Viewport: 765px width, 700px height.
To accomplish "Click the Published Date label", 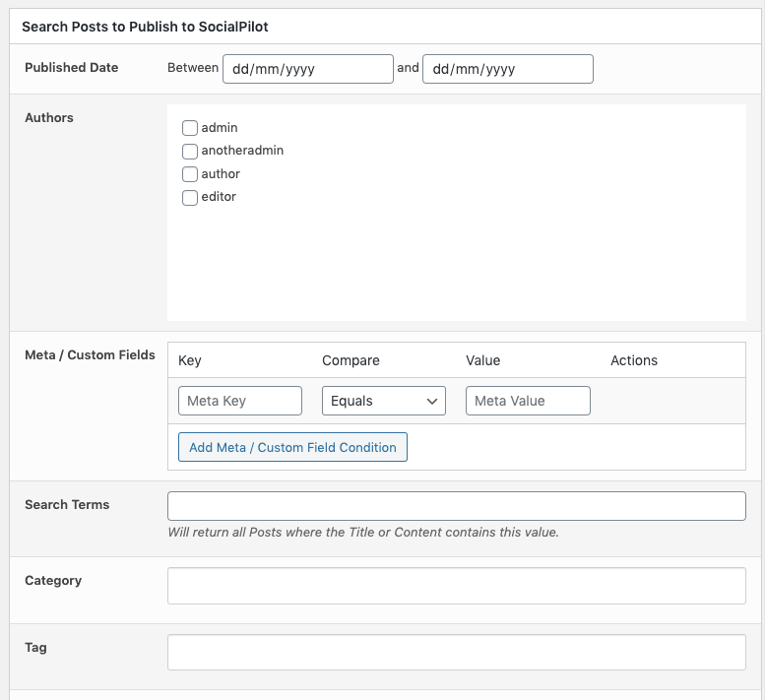I will 72,67.
